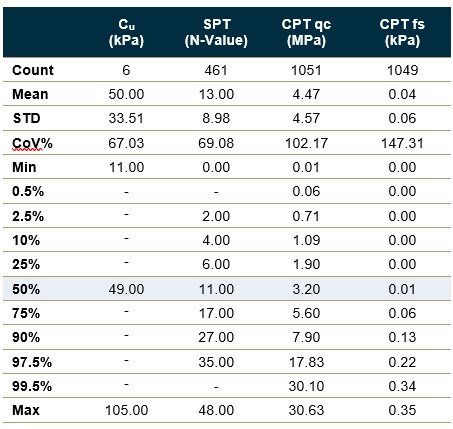This screenshot has height=429, width=453.
Task: Click the Count row label
Action: pyautogui.click(x=33, y=70)
